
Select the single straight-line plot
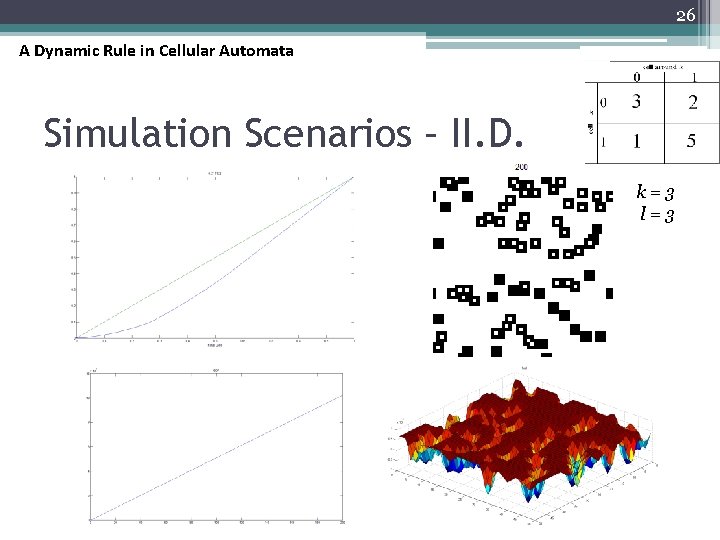point(216,448)
